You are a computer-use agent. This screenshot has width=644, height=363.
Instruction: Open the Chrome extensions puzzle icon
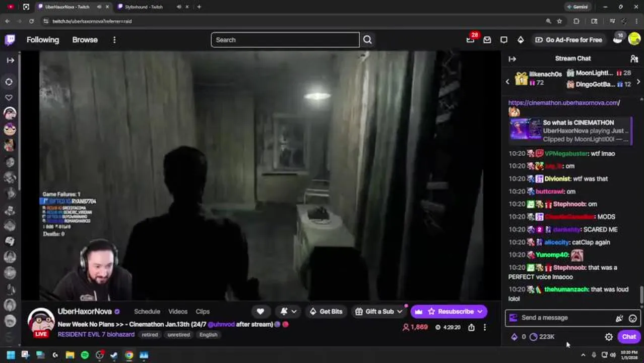click(576, 21)
